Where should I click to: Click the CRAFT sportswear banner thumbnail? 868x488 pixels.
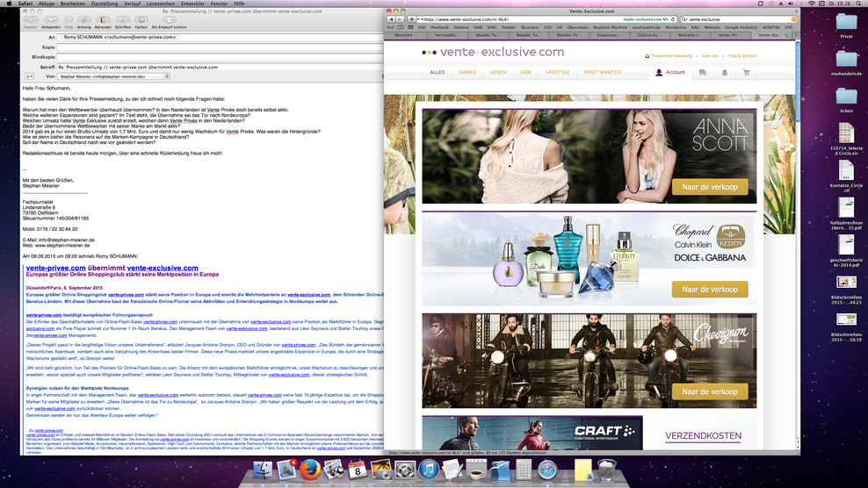(532, 434)
